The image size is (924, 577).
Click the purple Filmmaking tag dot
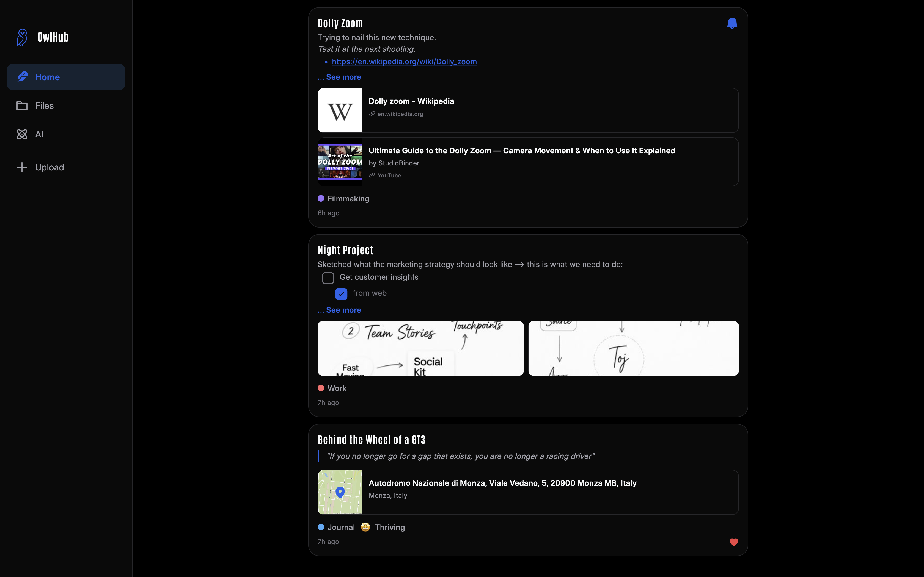(x=321, y=198)
